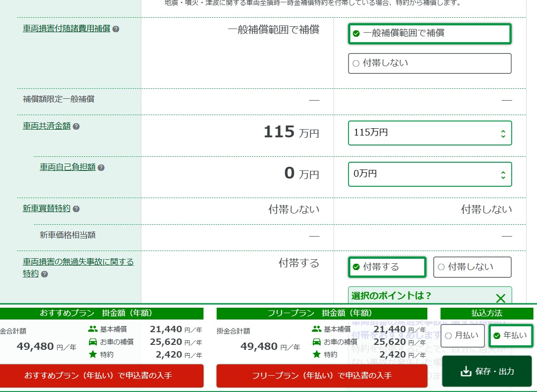Open help icon for 車両自己負担額
Image resolution: width=537 pixels, height=392 pixels.
tap(101, 168)
